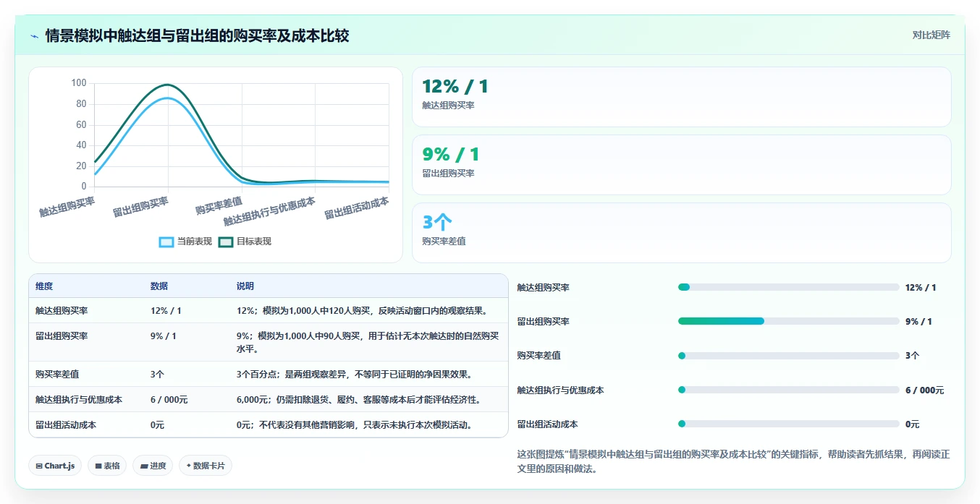Click the 12% / 1 table data cell
This screenshot has width=980, height=504.
(166, 310)
